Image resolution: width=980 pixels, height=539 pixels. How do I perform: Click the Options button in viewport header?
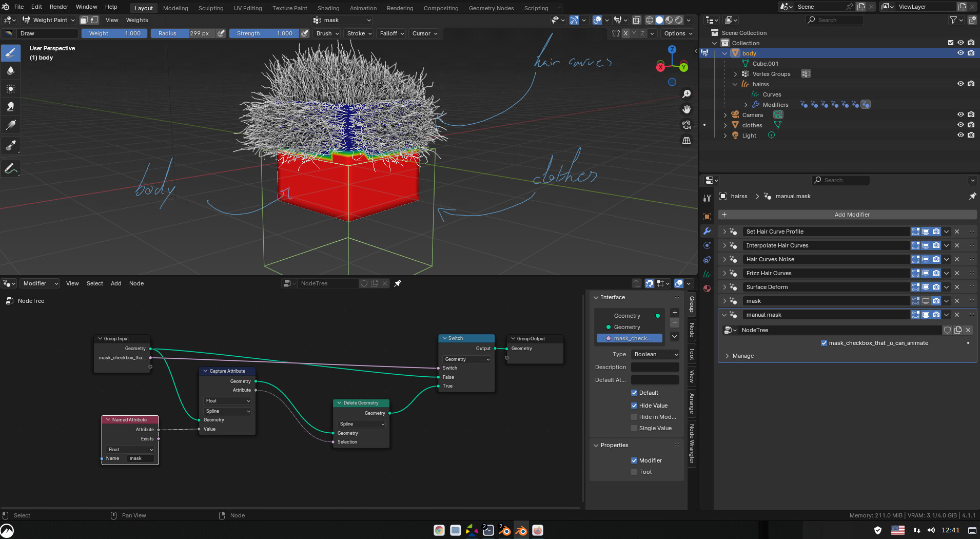pyautogui.click(x=678, y=33)
